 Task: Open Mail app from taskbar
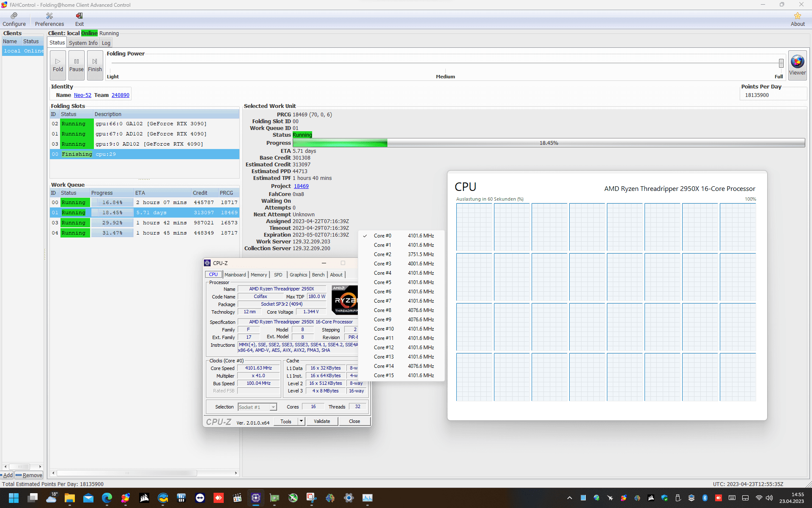[88, 498]
